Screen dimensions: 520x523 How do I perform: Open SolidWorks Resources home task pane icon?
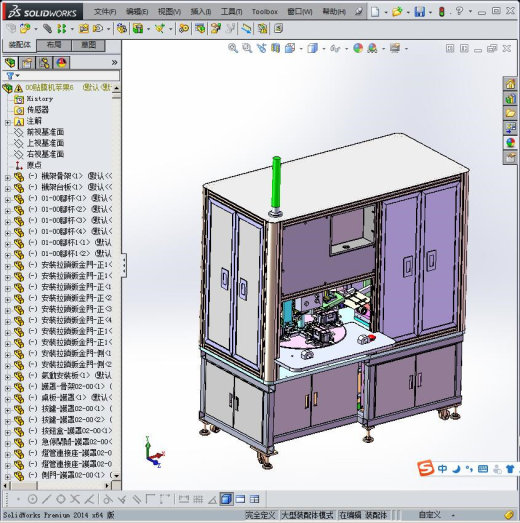(511, 84)
